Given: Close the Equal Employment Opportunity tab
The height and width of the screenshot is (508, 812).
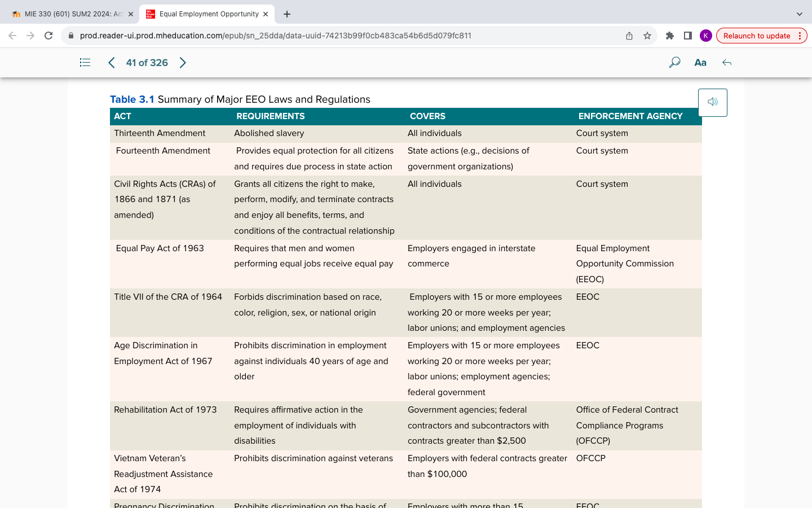Looking at the screenshot, I should (266, 14).
